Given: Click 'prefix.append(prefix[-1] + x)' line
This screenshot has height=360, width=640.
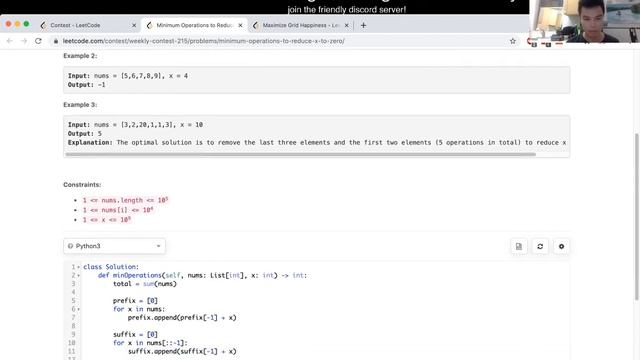Looking at the screenshot, I should coord(182,318).
